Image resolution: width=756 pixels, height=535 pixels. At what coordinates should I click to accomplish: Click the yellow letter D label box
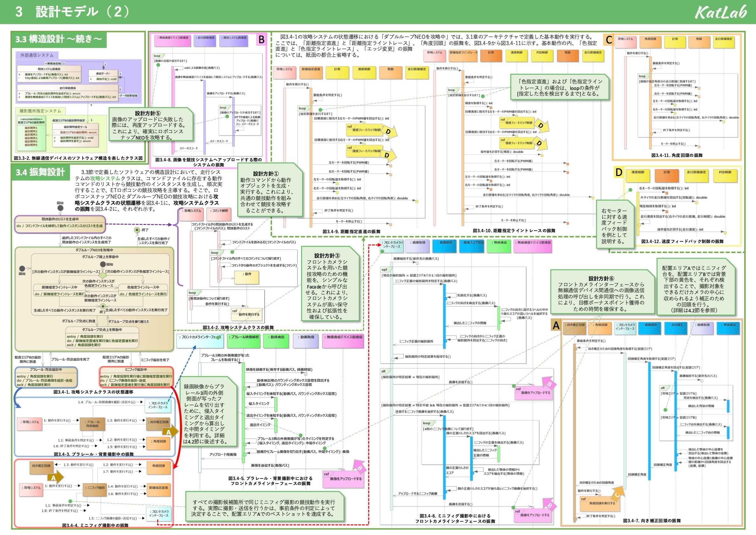point(619,172)
